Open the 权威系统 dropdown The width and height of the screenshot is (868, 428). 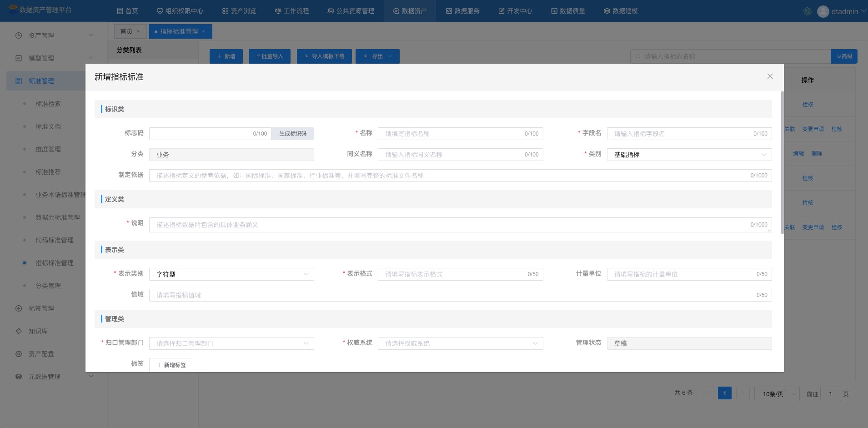[x=460, y=343]
